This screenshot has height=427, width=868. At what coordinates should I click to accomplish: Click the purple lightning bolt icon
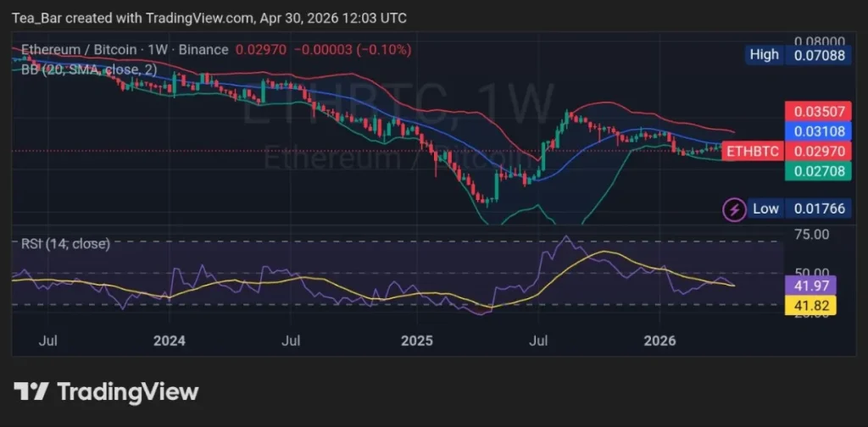(733, 208)
